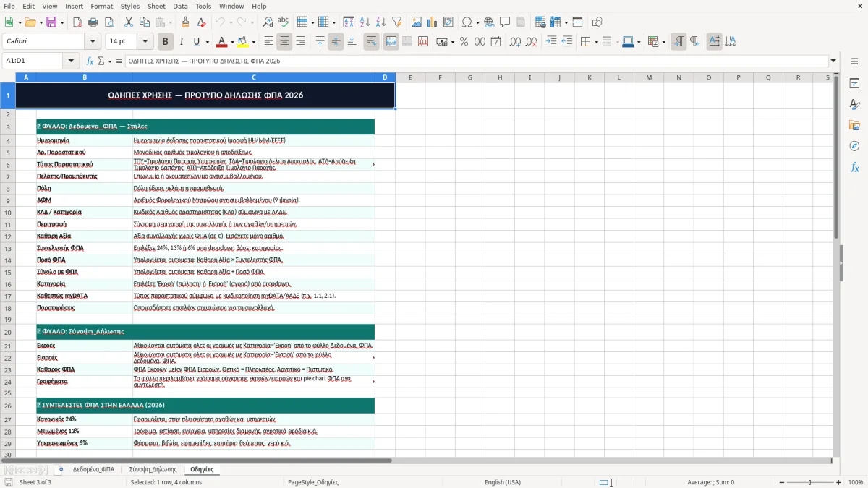The height and width of the screenshot is (488, 868).
Task: Click the Format as Percent icon
Action: coord(464,42)
